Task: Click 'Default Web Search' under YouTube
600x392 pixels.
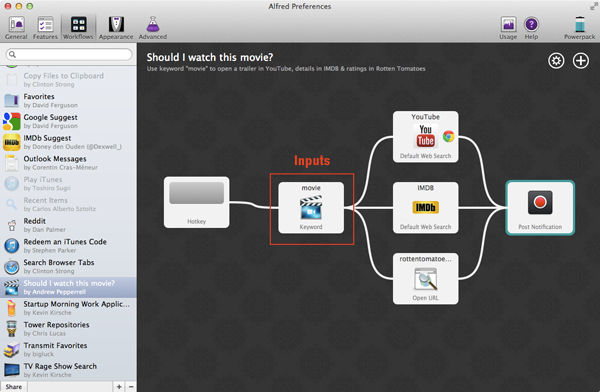Action: (426, 156)
